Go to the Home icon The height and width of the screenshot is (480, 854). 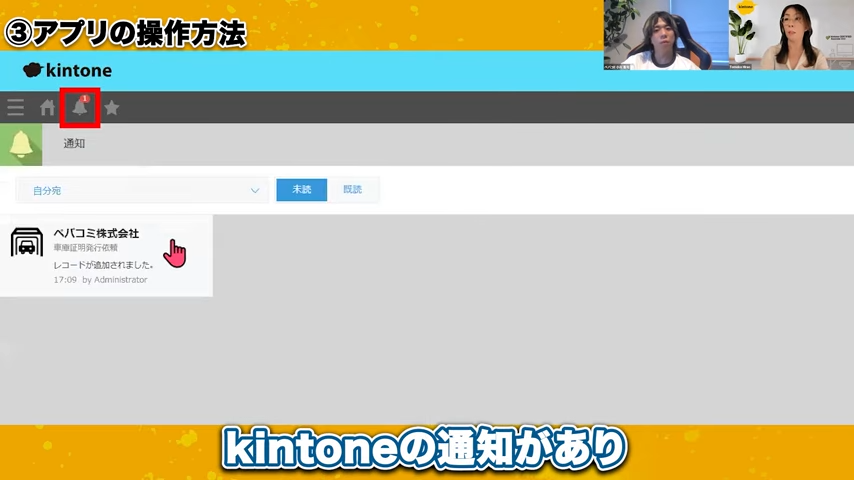point(47,107)
